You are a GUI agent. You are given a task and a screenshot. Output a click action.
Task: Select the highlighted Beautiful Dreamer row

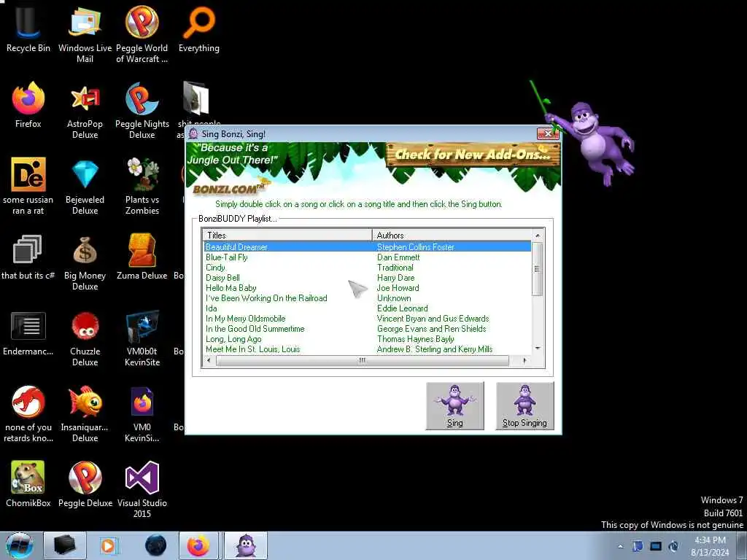tap(368, 246)
